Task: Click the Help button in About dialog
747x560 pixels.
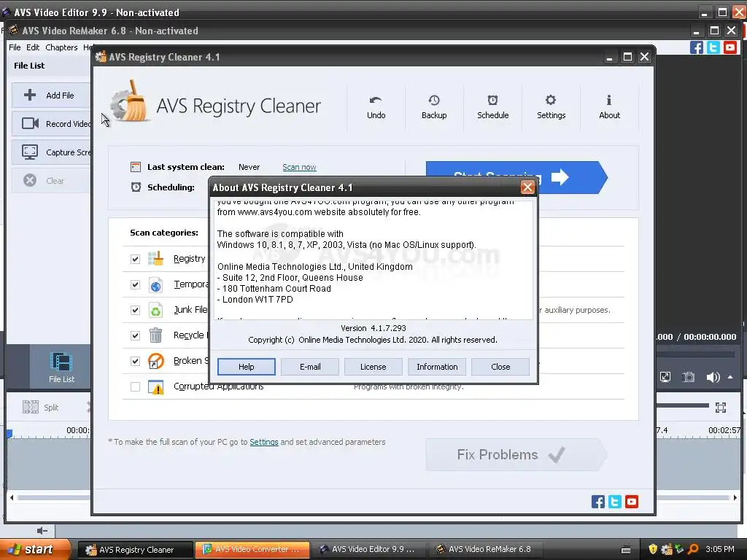Action: click(x=247, y=367)
